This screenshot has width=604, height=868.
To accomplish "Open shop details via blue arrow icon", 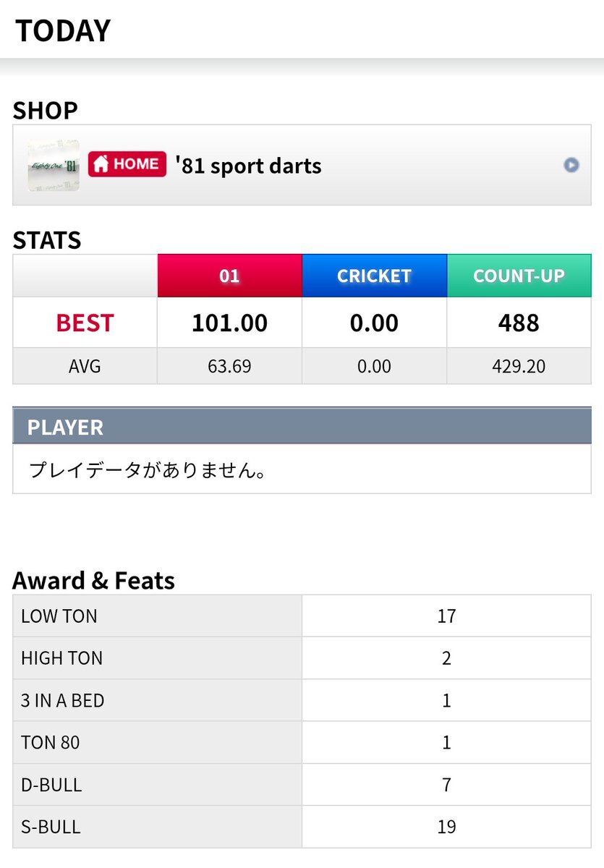I will [571, 165].
